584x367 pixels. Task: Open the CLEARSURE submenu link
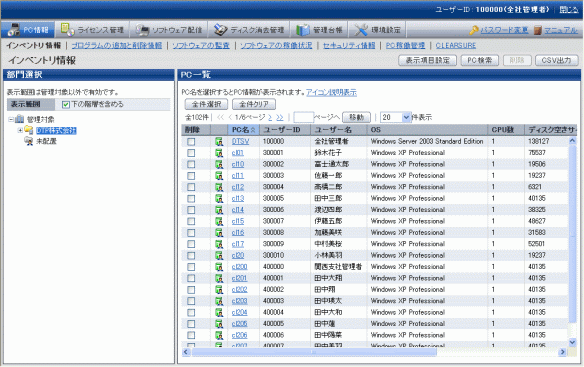456,45
